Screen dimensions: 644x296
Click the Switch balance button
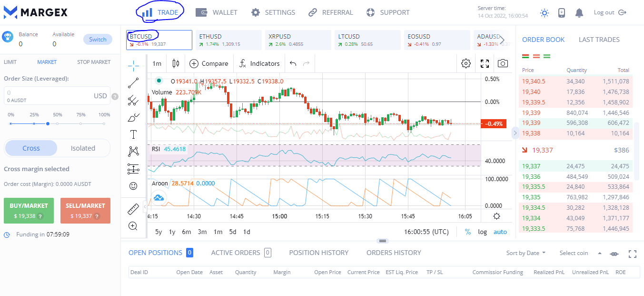[x=98, y=40]
